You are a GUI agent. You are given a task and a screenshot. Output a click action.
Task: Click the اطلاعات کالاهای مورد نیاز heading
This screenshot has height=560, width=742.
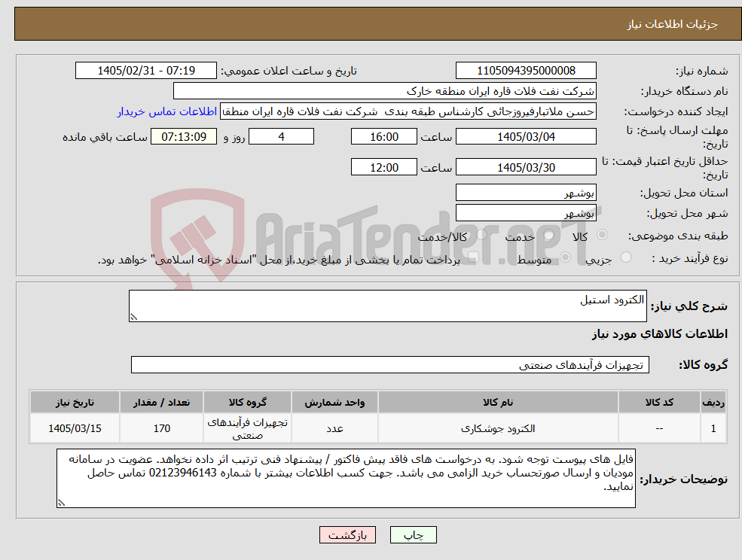[x=660, y=334]
